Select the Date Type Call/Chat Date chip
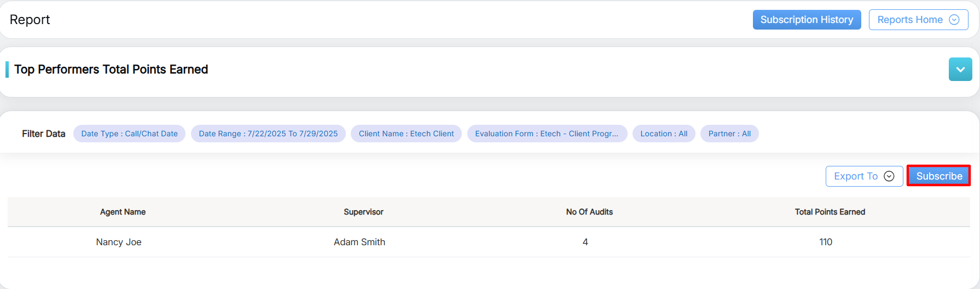 pyautogui.click(x=129, y=134)
